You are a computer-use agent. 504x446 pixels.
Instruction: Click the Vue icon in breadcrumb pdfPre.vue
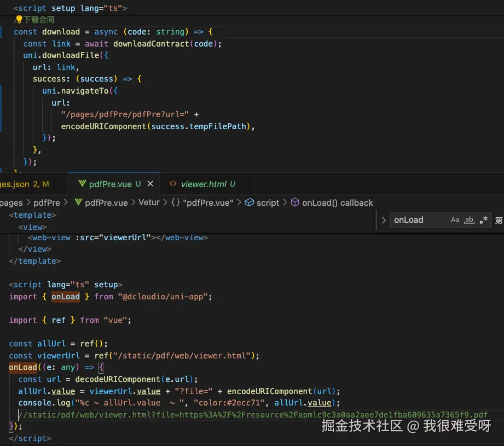(78, 202)
